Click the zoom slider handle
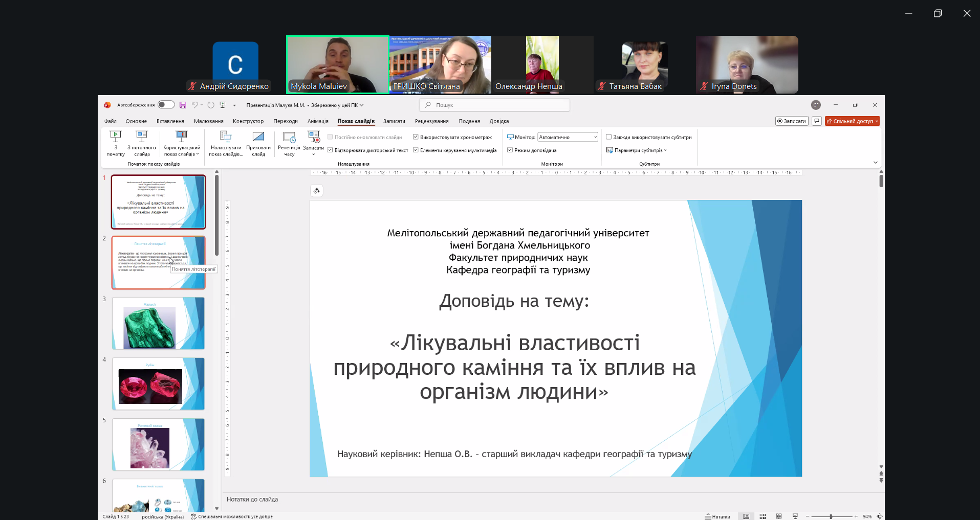Screen dimensions: 980x520 point(831,516)
